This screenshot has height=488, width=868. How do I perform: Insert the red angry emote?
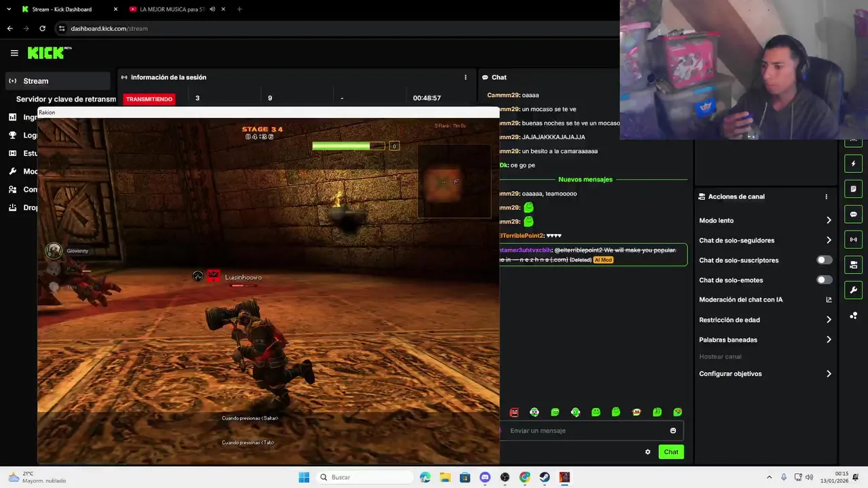click(x=514, y=412)
